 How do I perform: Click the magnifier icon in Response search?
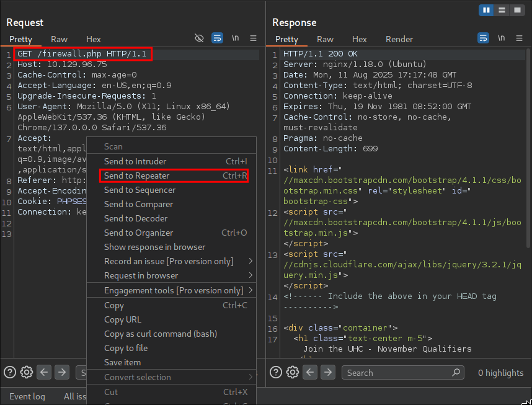coord(456,372)
